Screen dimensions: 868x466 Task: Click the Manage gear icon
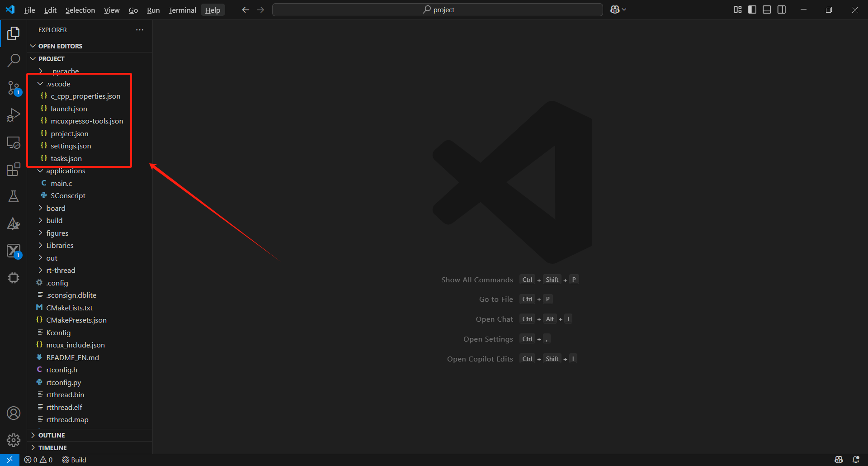(14, 440)
